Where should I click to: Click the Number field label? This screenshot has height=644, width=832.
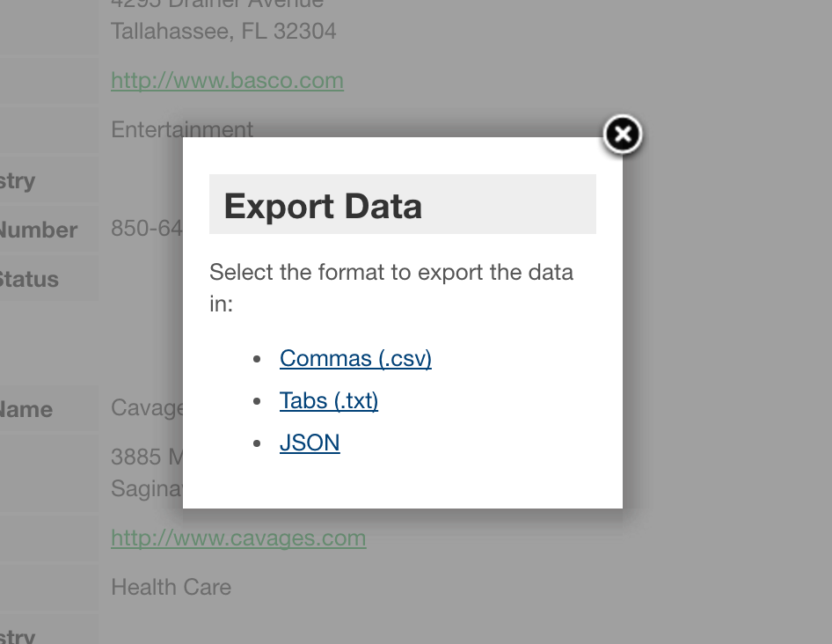coord(38,231)
